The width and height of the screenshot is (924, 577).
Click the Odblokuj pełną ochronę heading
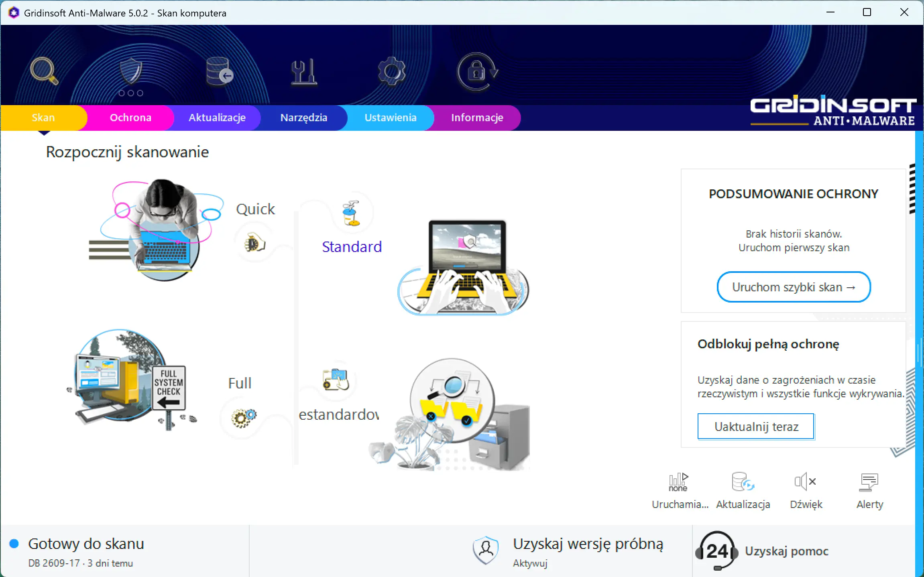pos(768,344)
